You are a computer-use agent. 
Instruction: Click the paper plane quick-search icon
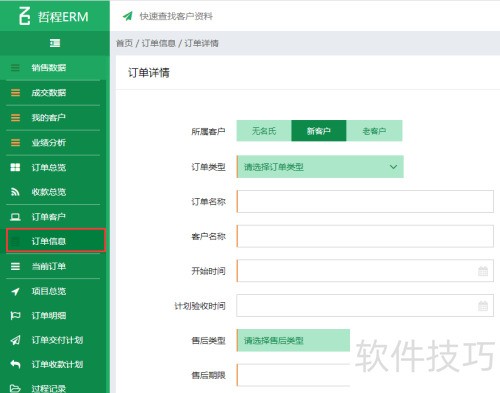pos(127,16)
